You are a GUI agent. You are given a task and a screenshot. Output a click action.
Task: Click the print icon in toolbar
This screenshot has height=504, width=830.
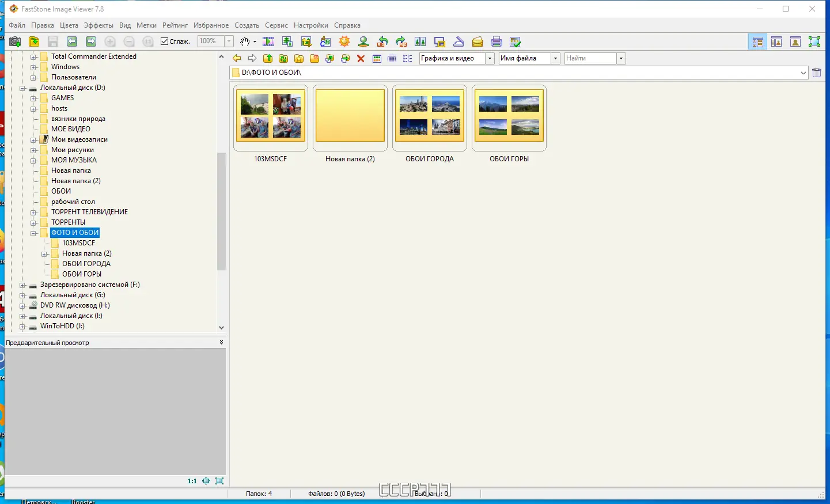497,41
